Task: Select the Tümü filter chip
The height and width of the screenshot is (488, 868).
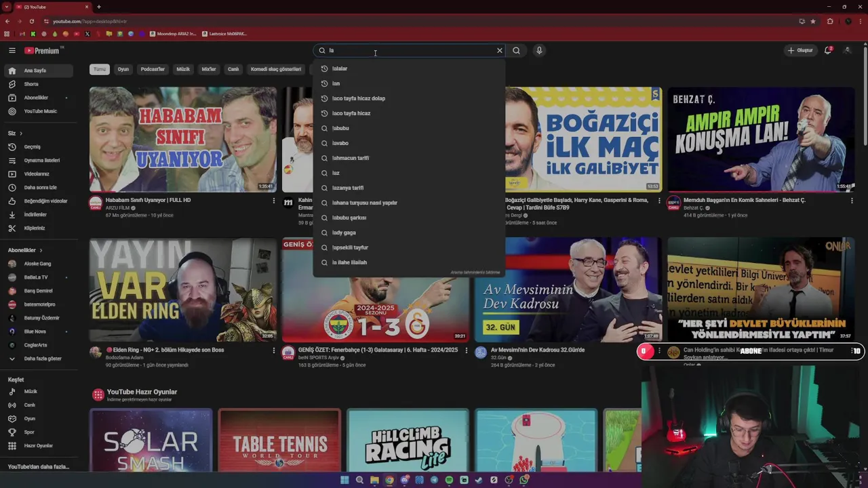Action: pos(100,69)
